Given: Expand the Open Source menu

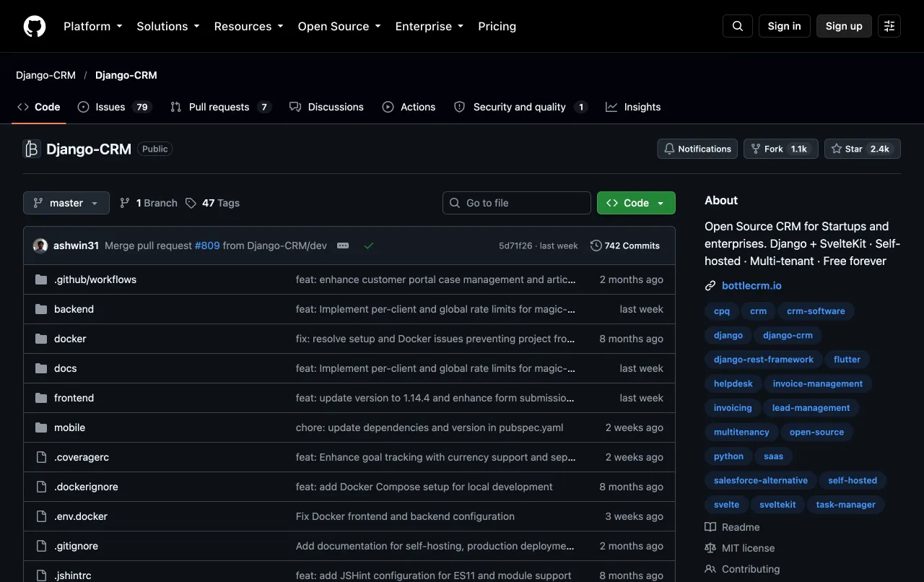Looking at the screenshot, I should pos(339,26).
